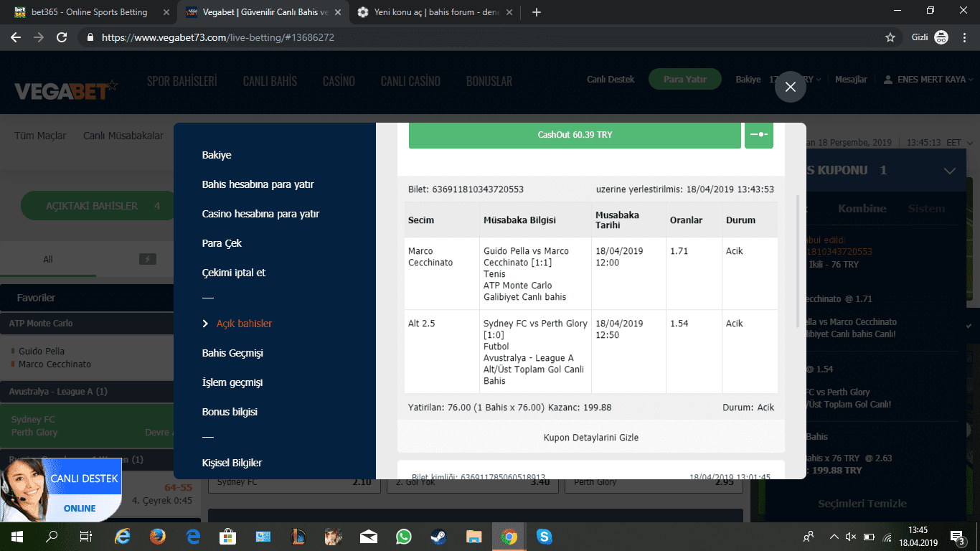Open a new Chrome tab
This screenshot has width=980, height=551.
click(537, 12)
